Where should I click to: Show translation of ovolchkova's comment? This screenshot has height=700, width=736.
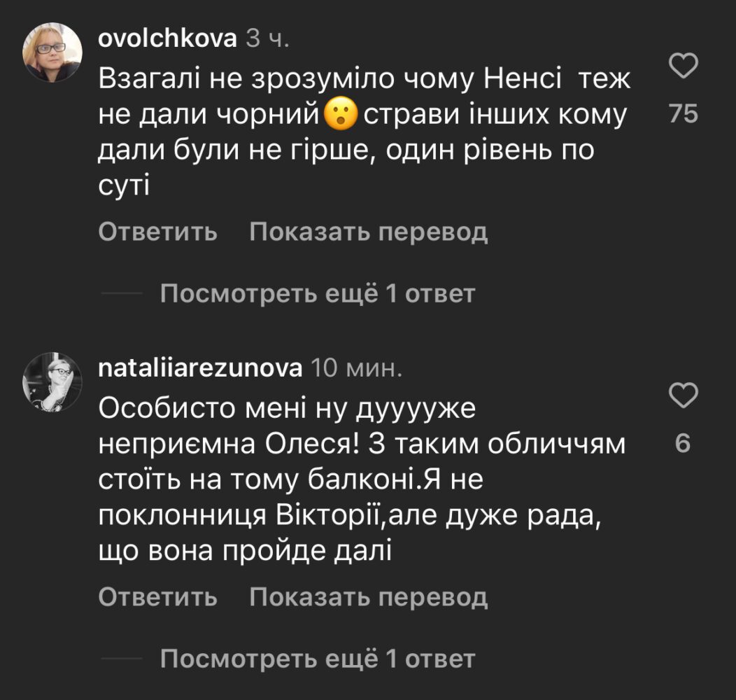pos(368,232)
